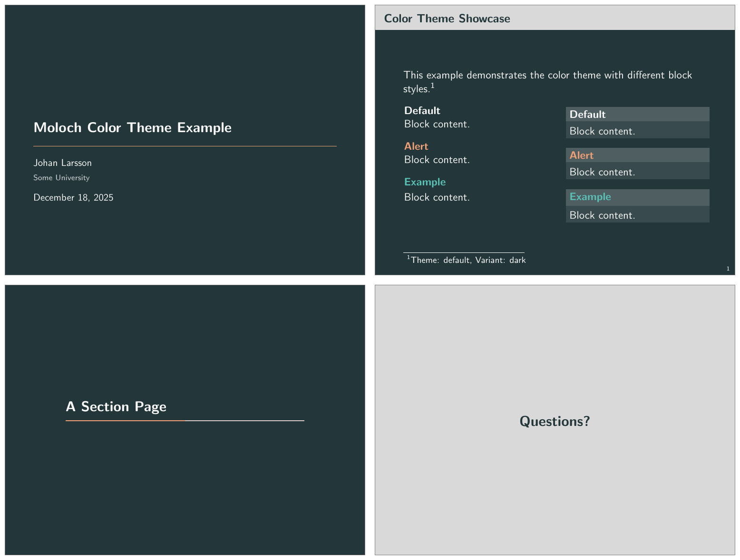Viewport: 740px width, 560px height.
Task: Click the 'Questions?' text on the light slide
Action: click(555, 421)
